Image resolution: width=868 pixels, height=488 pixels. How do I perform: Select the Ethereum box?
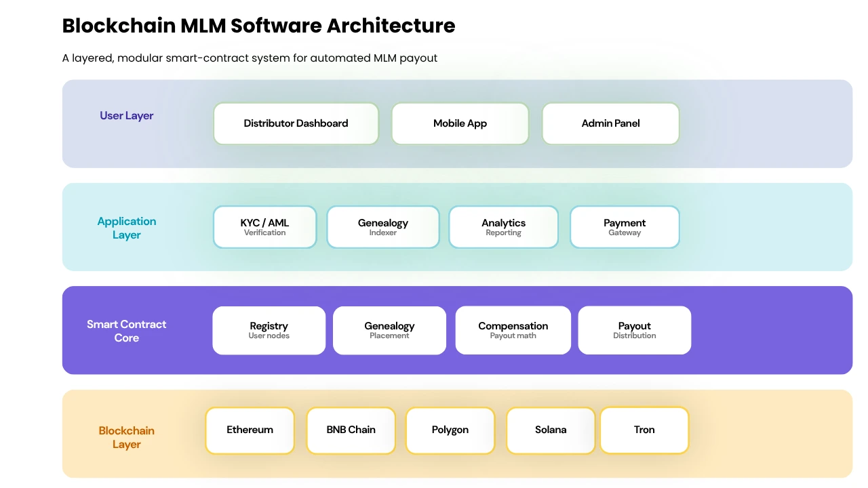click(x=250, y=430)
